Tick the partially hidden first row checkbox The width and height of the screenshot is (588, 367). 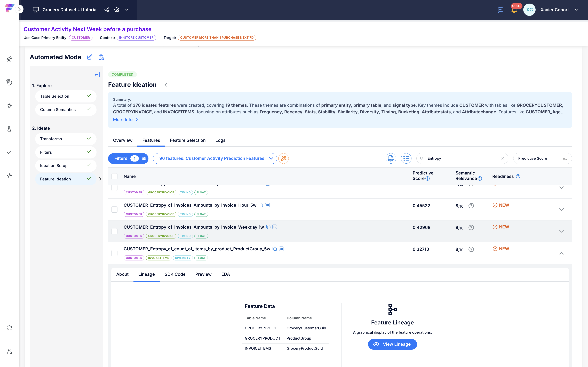[x=114, y=188]
